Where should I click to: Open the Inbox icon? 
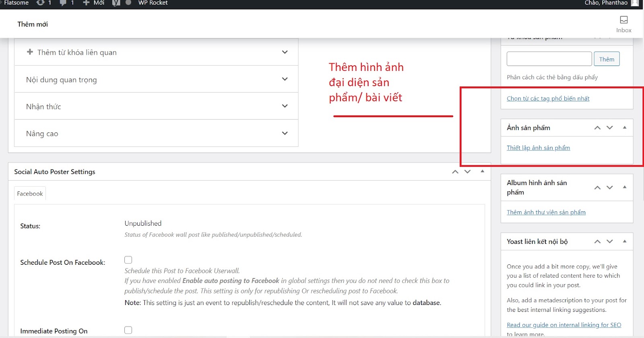pyautogui.click(x=623, y=24)
